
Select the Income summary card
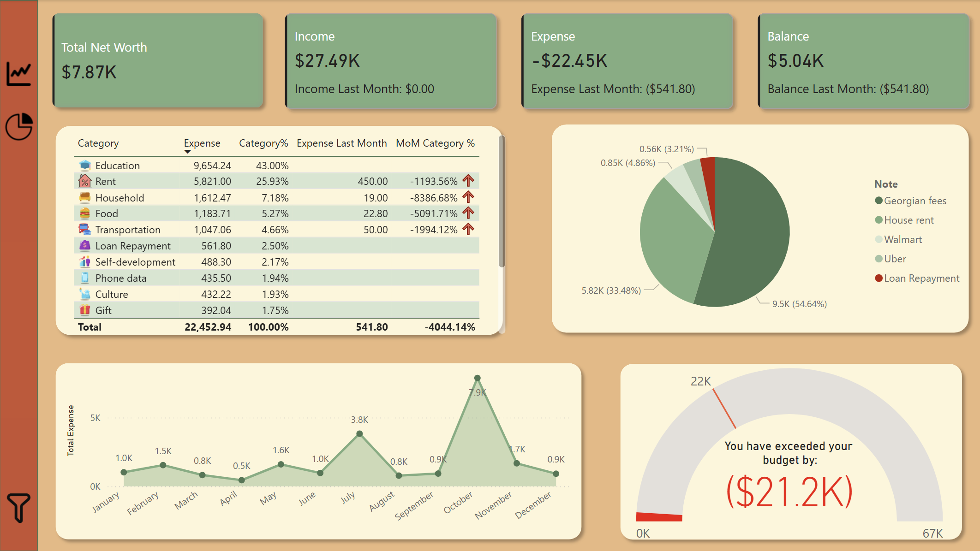(391, 62)
